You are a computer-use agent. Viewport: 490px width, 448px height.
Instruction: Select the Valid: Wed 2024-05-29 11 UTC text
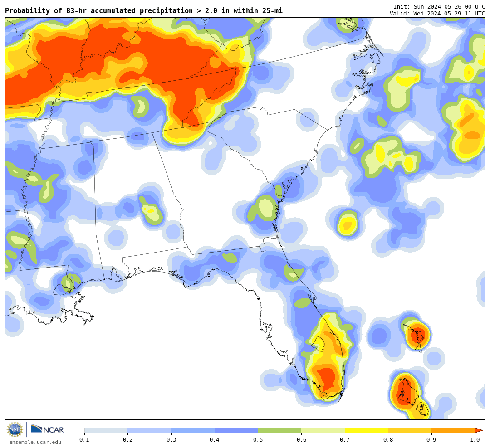437,13
